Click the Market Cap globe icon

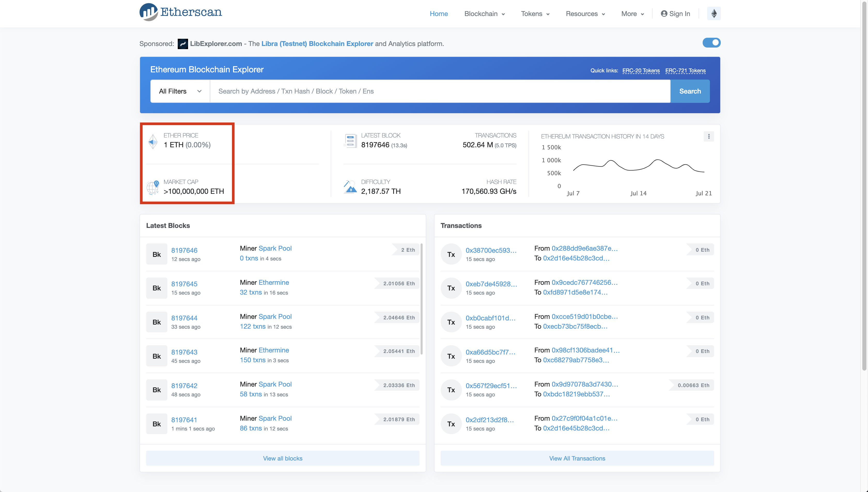(x=153, y=187)
